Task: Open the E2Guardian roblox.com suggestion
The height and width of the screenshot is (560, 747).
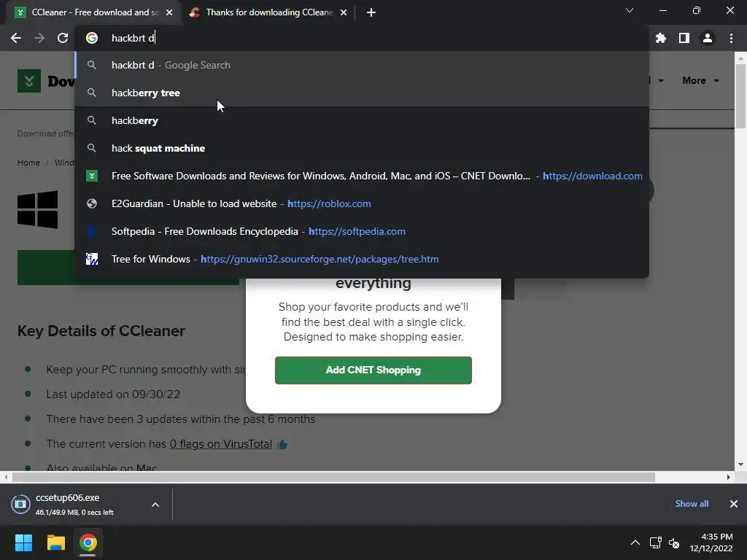Action: click(x=362, y=203)
